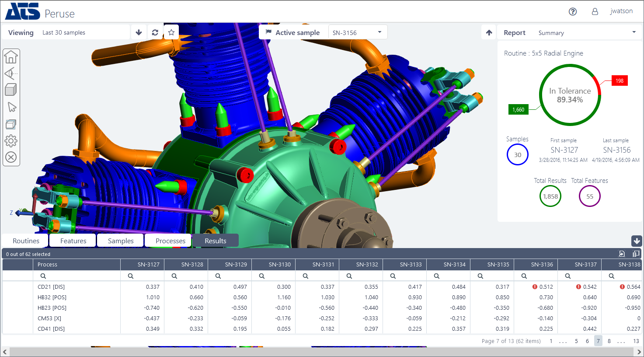Click search icon under SN-3134 column
Screen dimensions: 644x357
[x=437, y=276]
